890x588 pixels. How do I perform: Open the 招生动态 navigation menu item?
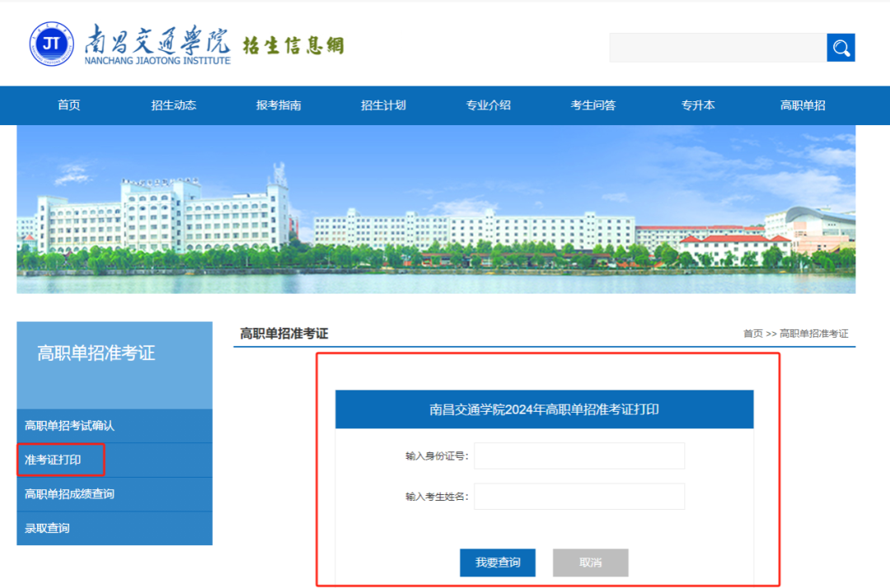[x=173, y=105]
